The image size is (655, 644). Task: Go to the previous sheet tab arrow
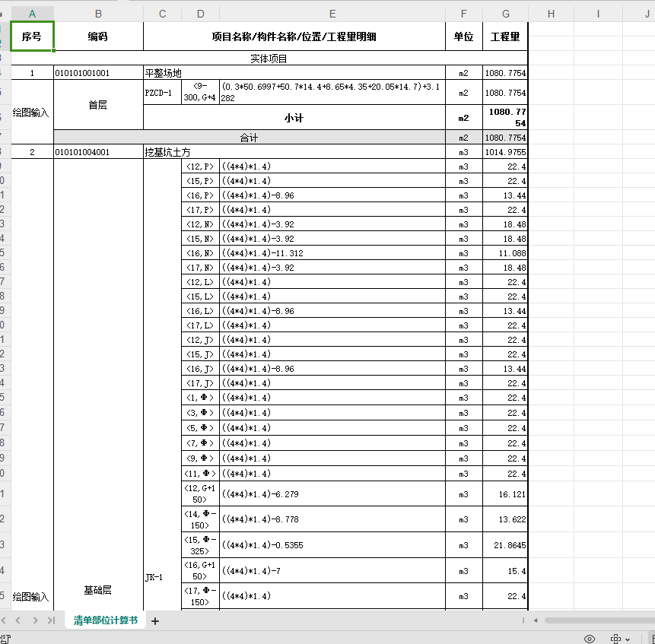point(18,620)
